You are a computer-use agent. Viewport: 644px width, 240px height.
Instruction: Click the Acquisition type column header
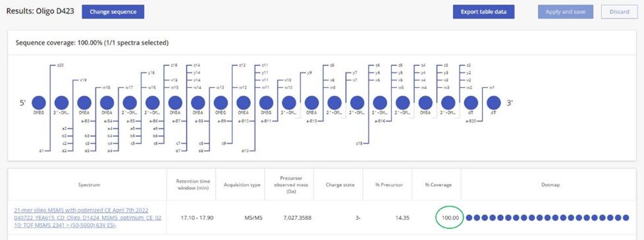(242, 185)
